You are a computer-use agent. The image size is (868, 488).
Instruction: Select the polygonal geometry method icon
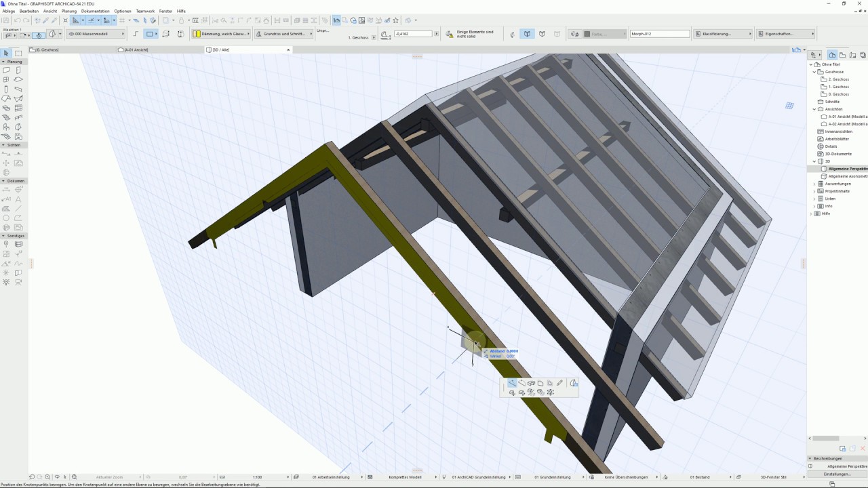coord(137,34)
